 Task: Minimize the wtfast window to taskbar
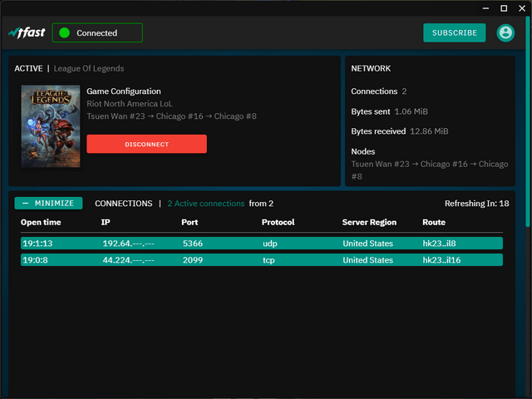pyautogui.click(x=485, y=8)
